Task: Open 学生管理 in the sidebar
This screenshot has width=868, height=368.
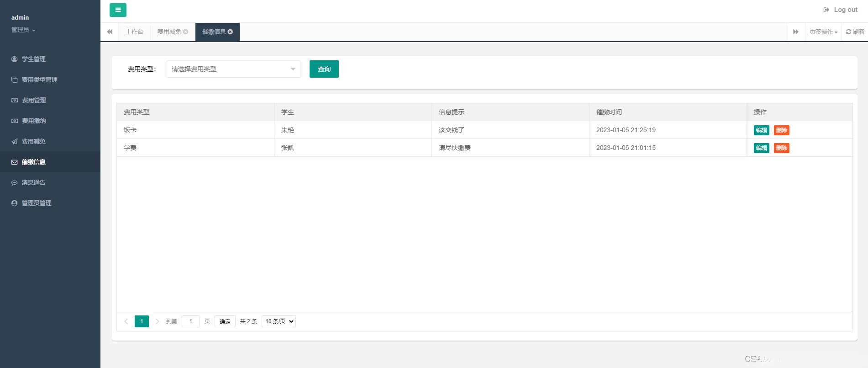Action: tap(50, 59)
